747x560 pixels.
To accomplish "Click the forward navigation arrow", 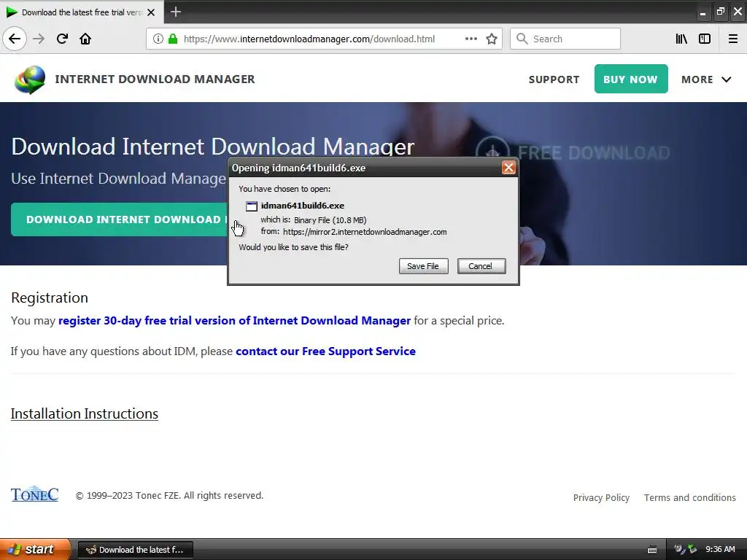I will pos(39,39).
